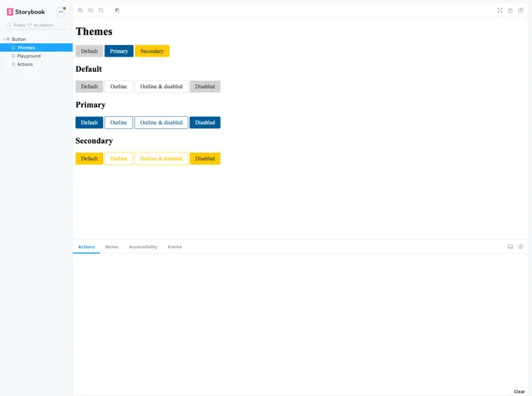The width and height of the screenshot is (532, 396).
Task: Toggle the preview background icon
Action: click(x=118, y=10)
